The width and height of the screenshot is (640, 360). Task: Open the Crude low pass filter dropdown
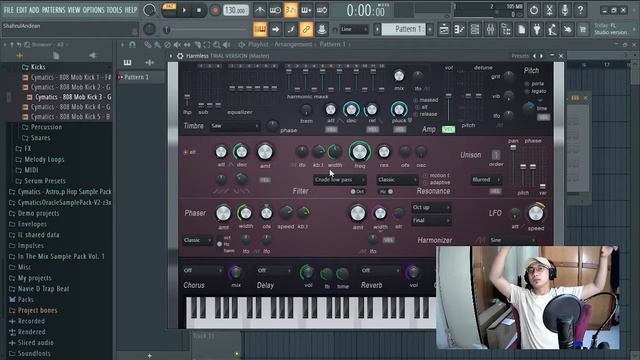tap(340, 180)
